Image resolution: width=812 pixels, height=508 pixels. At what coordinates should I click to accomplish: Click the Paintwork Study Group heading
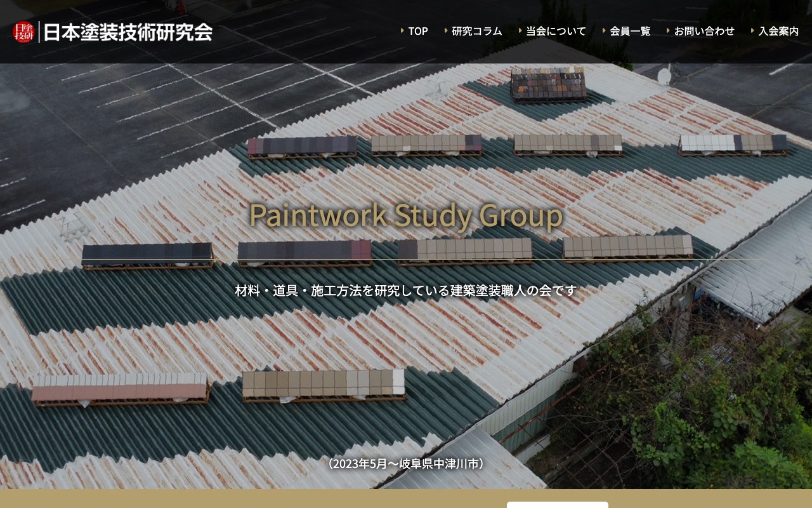coord(406,215)
